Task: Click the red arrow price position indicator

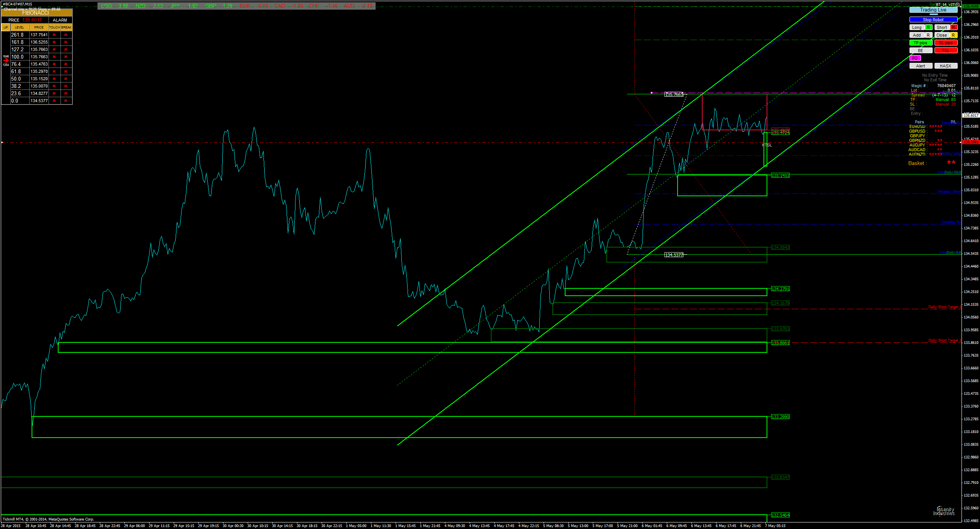Action: [6, 61]
